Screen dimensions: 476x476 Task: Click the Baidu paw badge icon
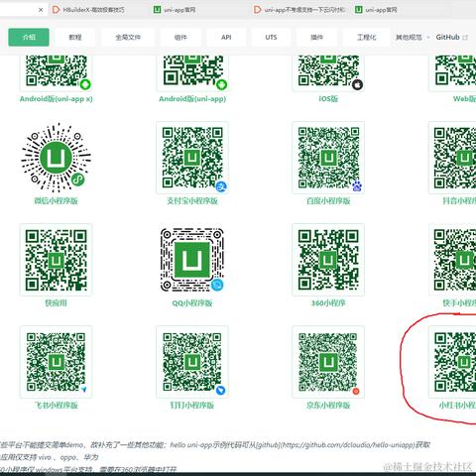click(357, 186)
